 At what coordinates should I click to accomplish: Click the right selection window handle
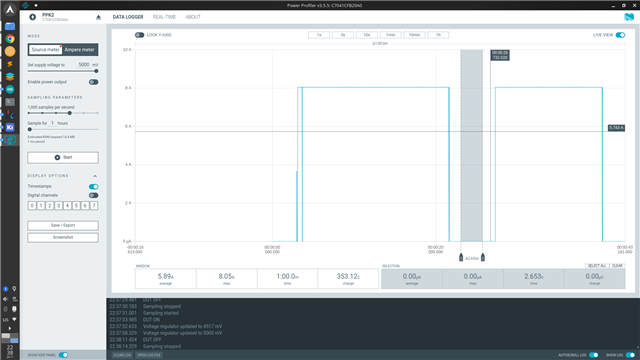pos(483,257)
